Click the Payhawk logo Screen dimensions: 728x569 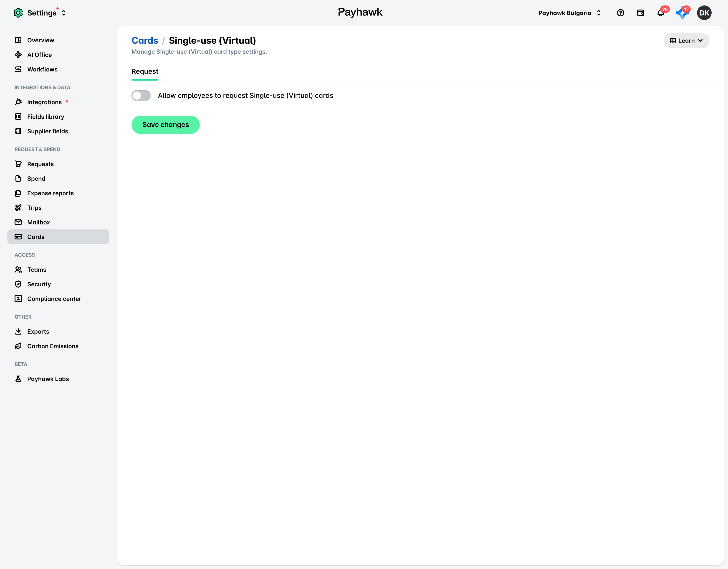point(360,12)
